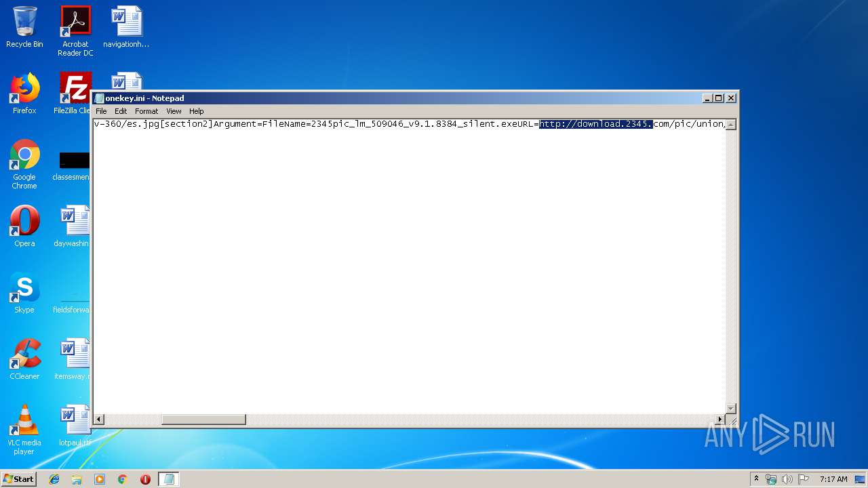This screenshot has width=868, height=488.
Task: Maximize the Notepad window
Action: point(719,98)
